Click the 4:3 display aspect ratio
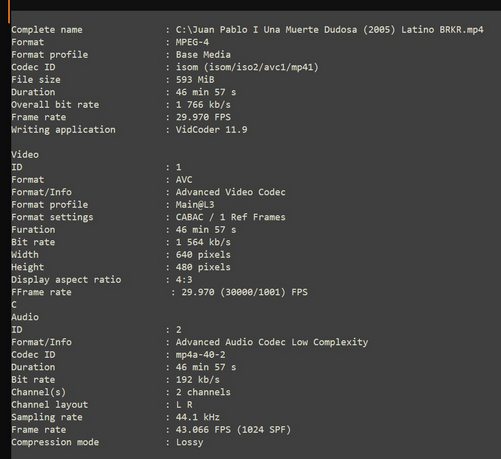Viewport: 501px width, 459px height. click(184, 280)
